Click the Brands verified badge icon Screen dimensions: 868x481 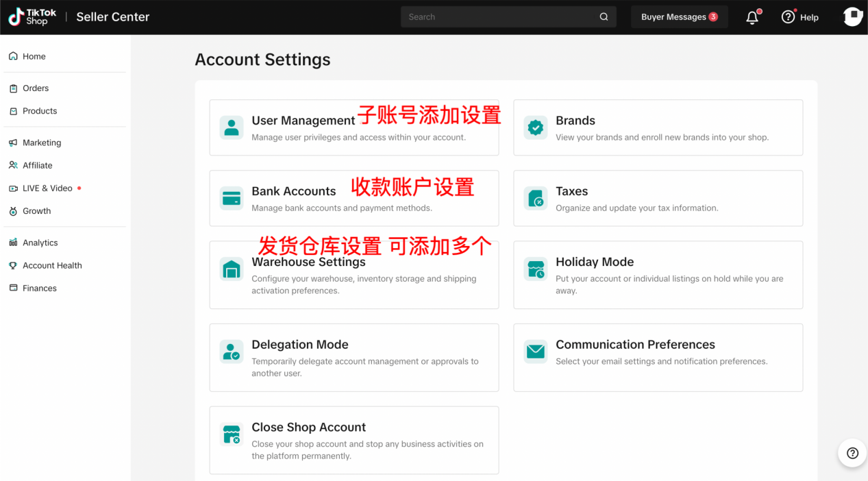pyautogui.click(x=536, y=127)
